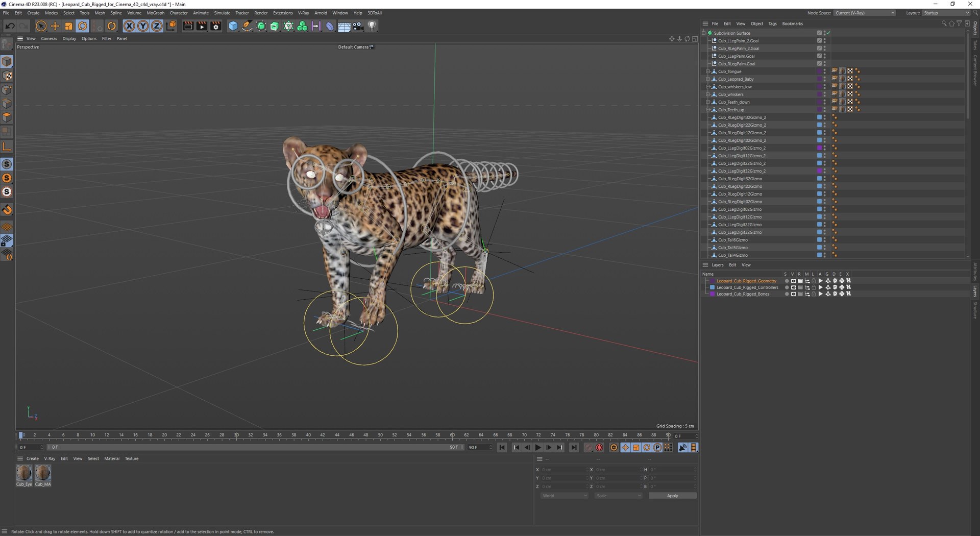Play the animation forward

538,448
